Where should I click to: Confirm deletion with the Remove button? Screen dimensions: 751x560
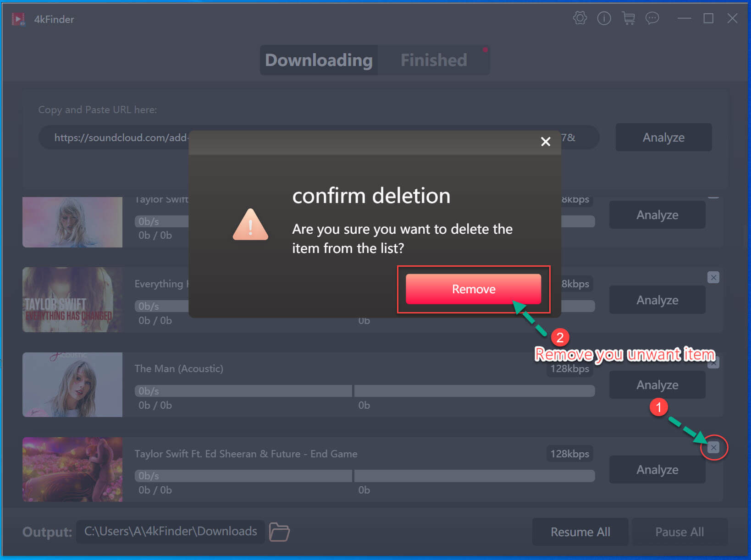click(x=473, y=289)
